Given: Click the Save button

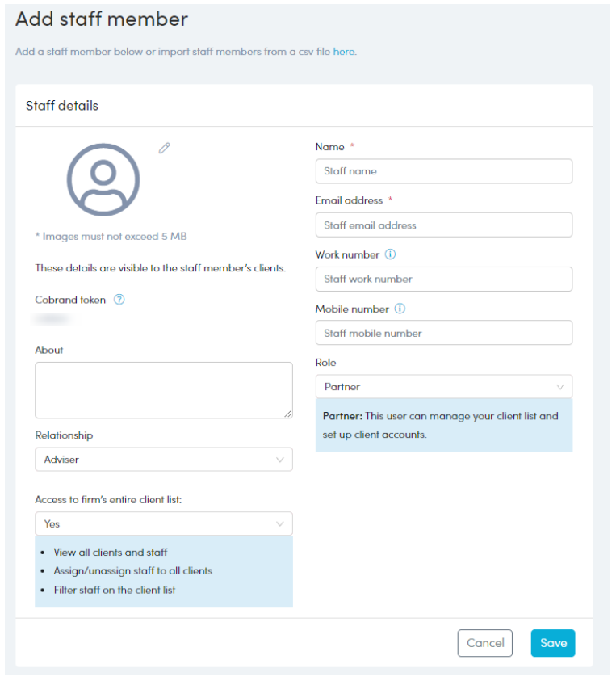Looking at the screenshot, I should [553, 643].
